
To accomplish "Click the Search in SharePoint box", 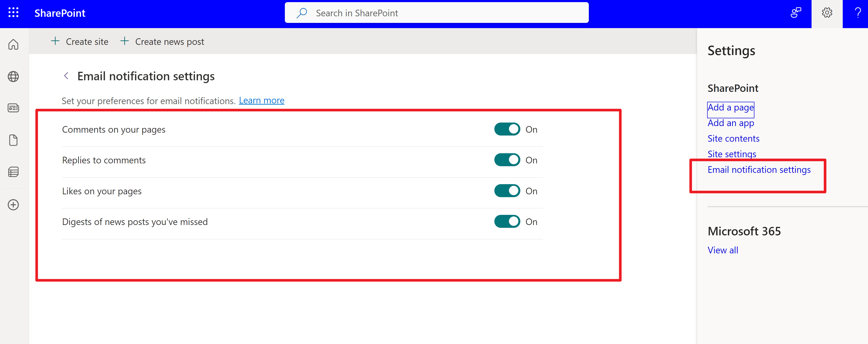I will click(436, 13).
